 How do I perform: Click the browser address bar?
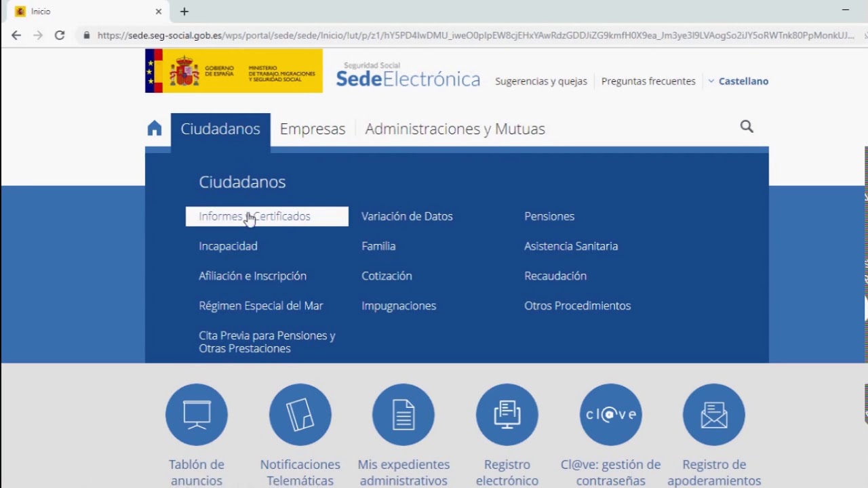[x=407, y=35]
